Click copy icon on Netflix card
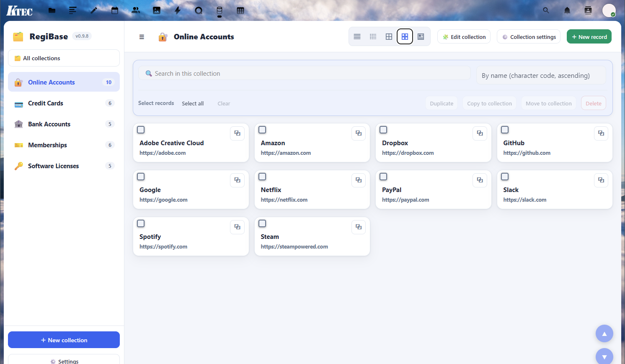 (x=359, y=180)
